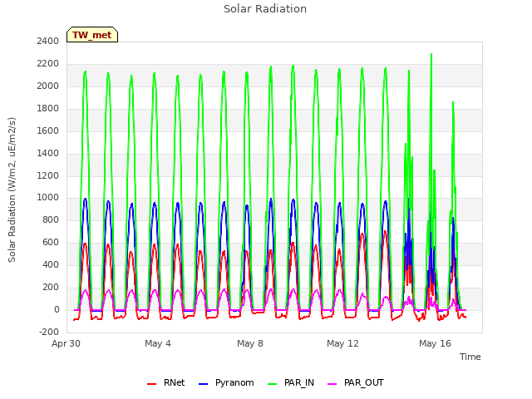Click the 600 y-axis tick label
Viewport: 532px width, 399px height.
tap(51, 242)
